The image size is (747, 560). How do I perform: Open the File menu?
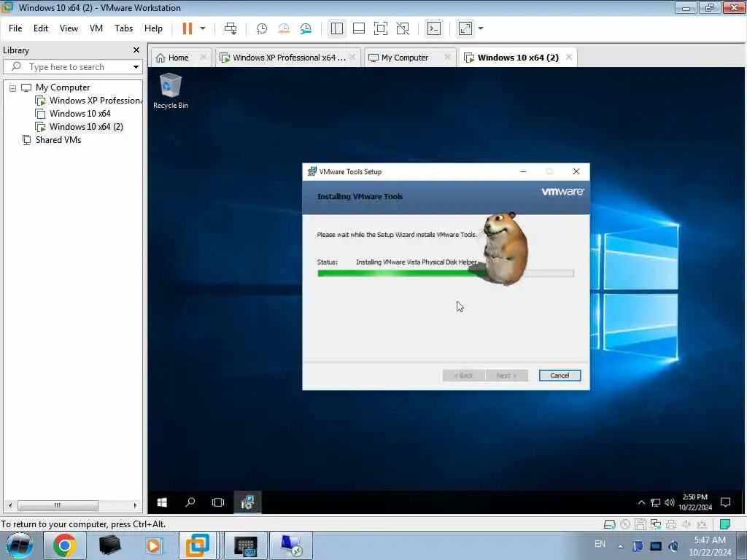click(15, 28)
